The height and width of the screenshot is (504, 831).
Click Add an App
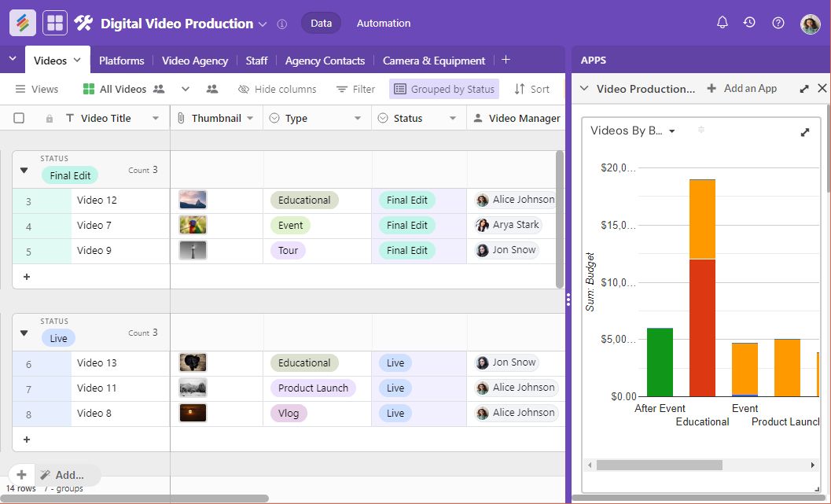pos(742,89)
